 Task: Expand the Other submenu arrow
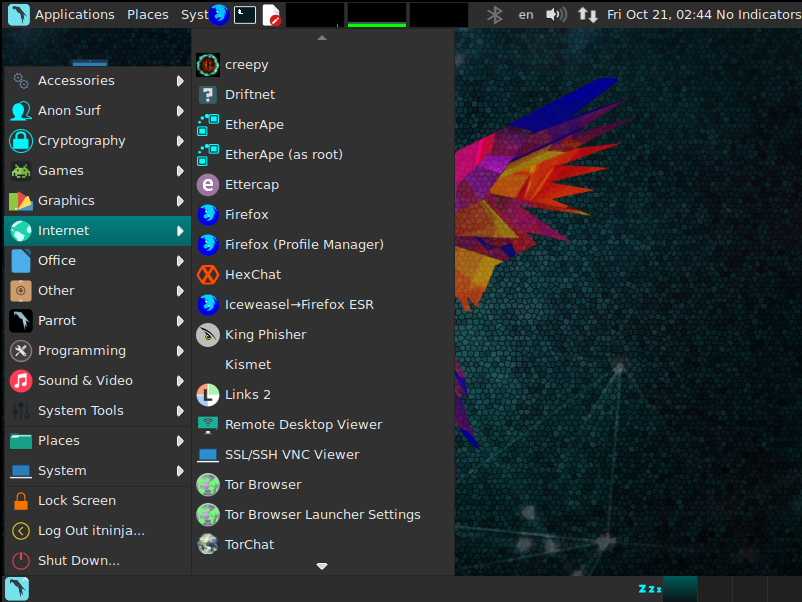[180, 291]
